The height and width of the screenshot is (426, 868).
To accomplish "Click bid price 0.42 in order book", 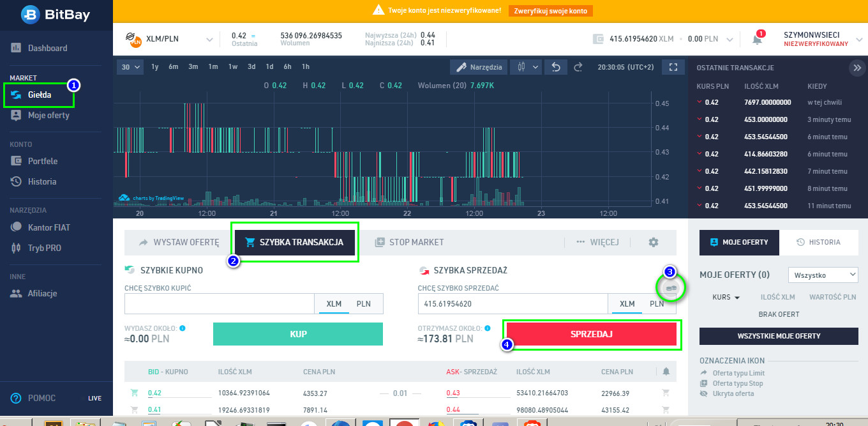I will [x=154, y=393].
